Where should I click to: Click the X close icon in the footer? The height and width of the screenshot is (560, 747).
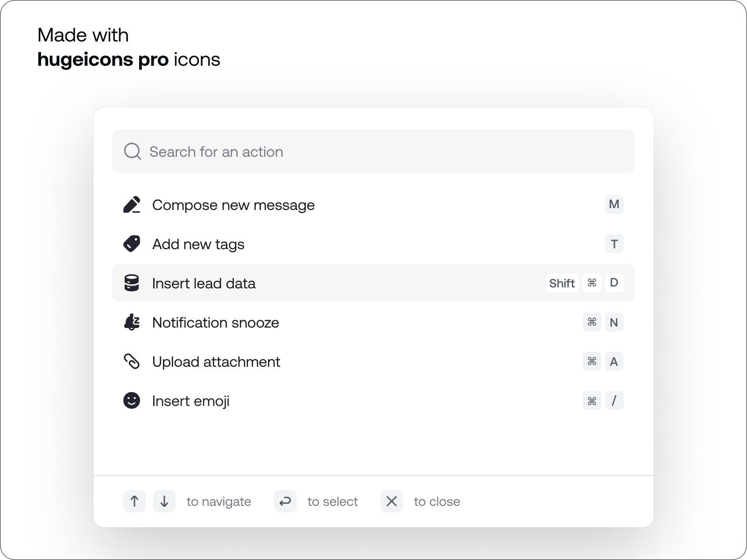392,501
